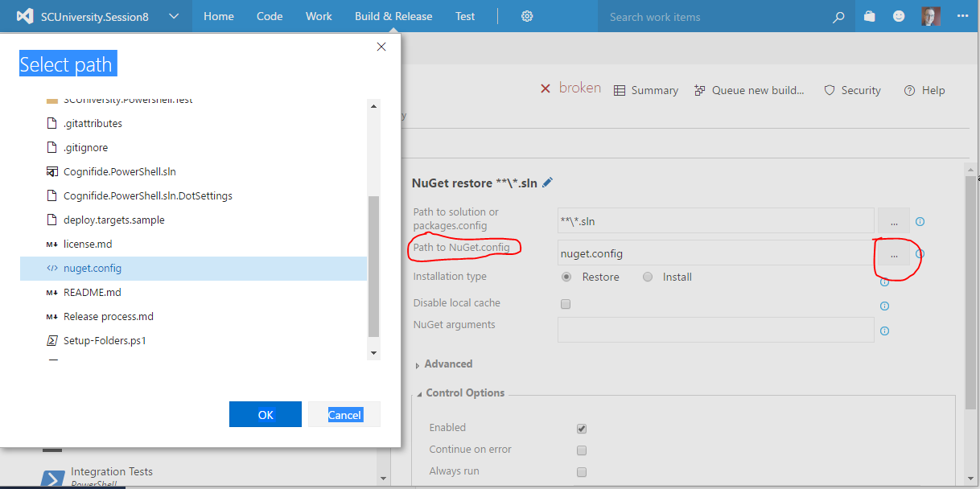Select the Install radio button
This screenshot has height=489, width=980.
(x=648, y=277)
